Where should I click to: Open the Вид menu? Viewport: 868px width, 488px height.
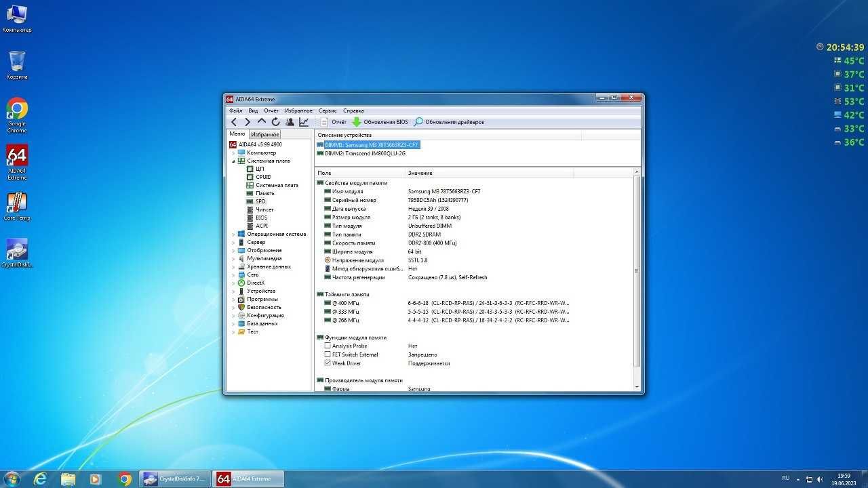click(253, 110)
